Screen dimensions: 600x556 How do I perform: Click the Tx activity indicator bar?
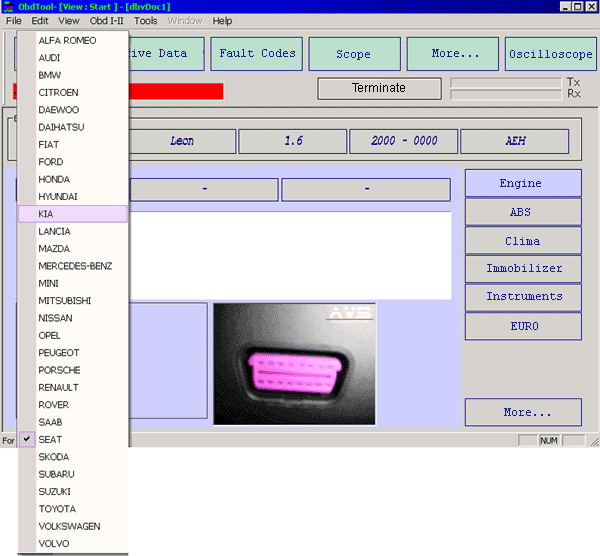click(506, 83)
